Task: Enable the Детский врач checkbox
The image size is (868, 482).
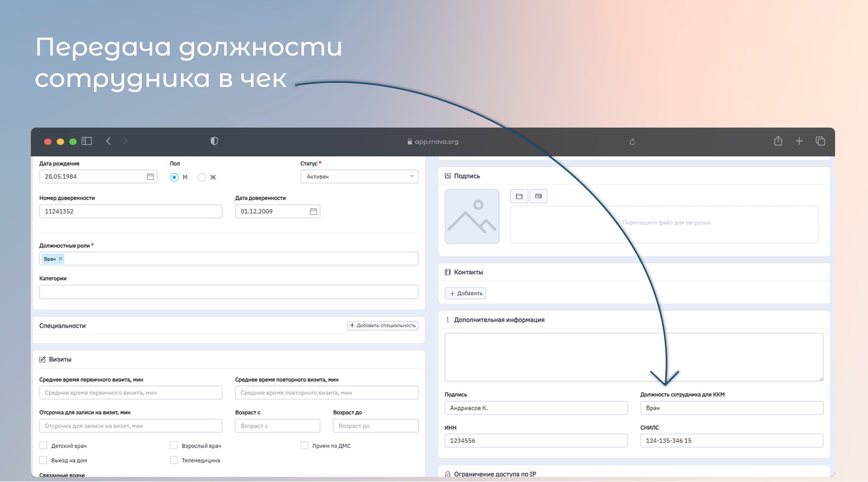Action: tap(43, 445)
